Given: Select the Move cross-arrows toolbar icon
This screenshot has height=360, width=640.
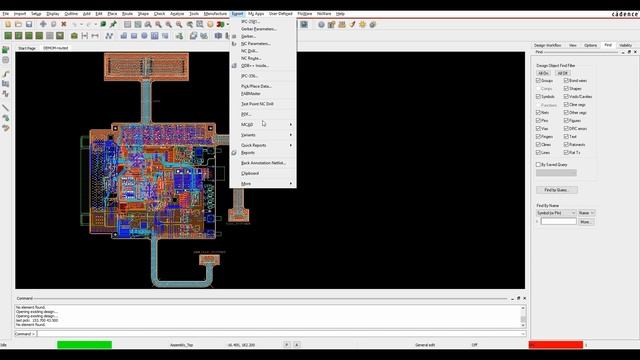Looking at the screenshot, I should coord(43,24).
